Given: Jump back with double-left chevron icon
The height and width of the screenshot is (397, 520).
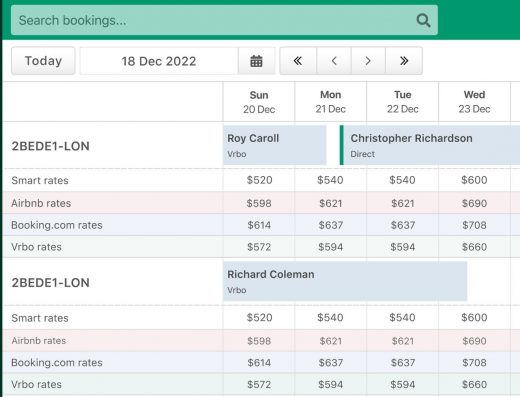Looking at the screenshot, I should click(x=298, y=61).
